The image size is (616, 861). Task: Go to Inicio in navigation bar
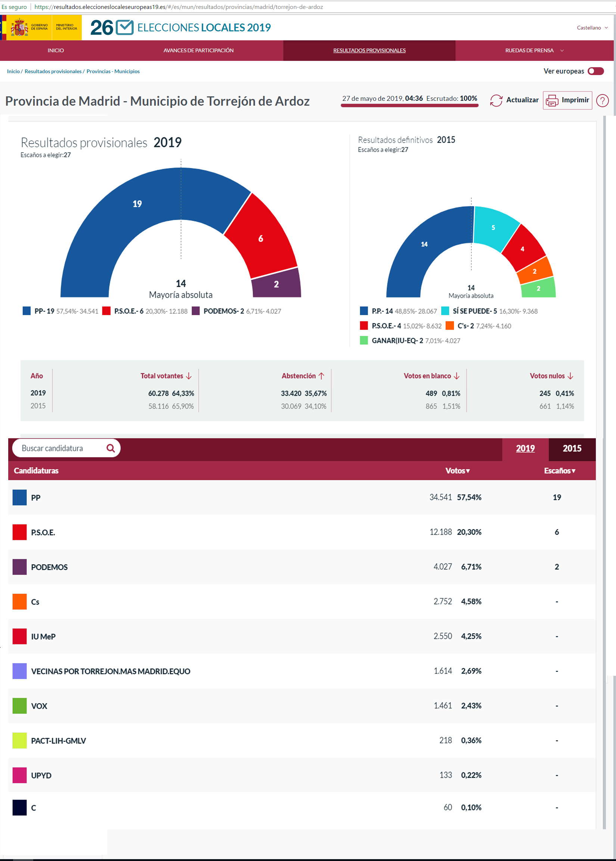tap(56, 50)
